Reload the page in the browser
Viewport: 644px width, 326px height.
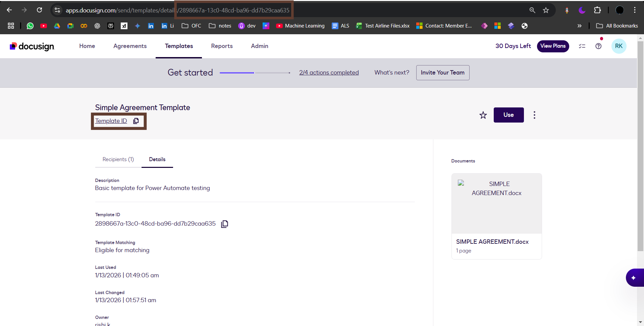point(39,10)
